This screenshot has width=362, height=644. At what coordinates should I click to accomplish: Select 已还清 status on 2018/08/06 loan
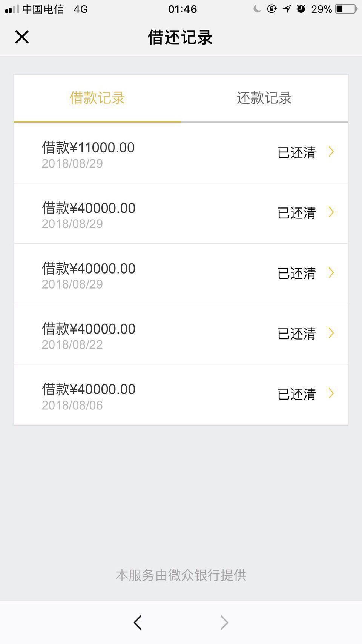(x=296, y=394)
